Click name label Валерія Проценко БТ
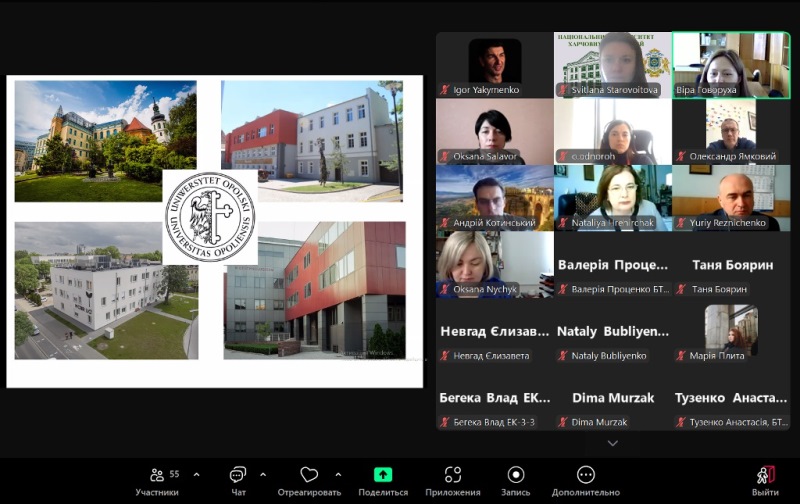 [620, 289]
